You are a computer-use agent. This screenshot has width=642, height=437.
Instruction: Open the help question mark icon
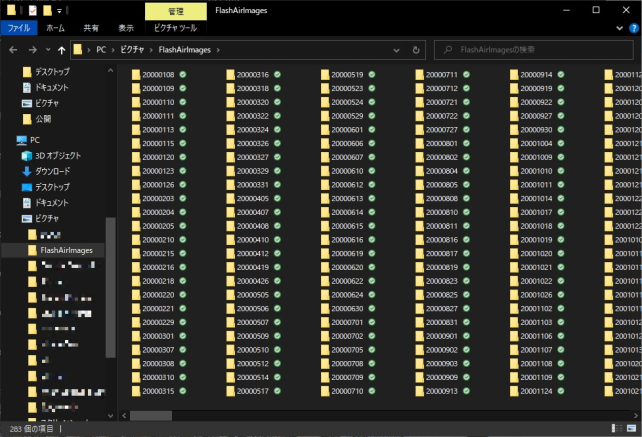(631, 29)
